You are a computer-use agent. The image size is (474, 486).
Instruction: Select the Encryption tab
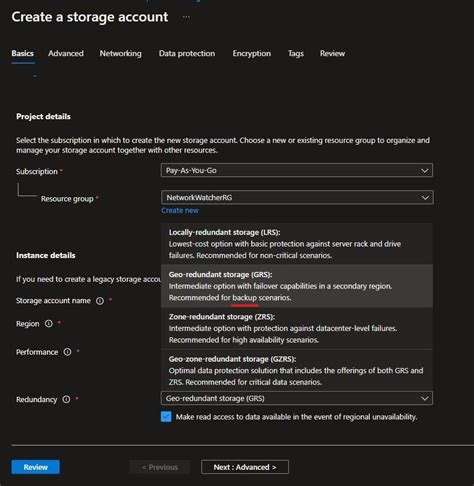point(252,53)
